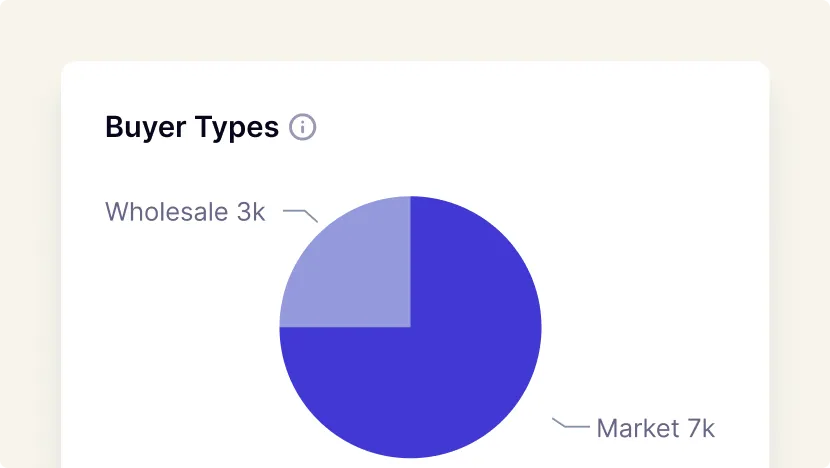Click the Market 7k chart label

[x=655, y=429]
